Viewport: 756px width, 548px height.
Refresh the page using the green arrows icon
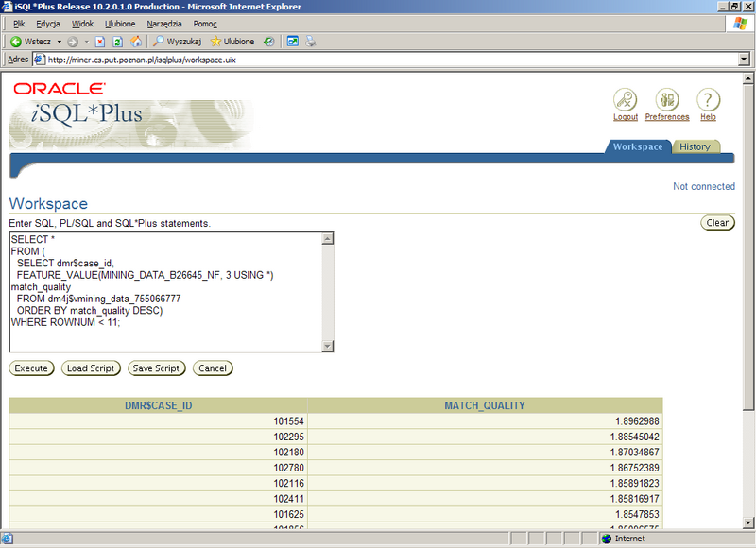[x=117, y=42]
